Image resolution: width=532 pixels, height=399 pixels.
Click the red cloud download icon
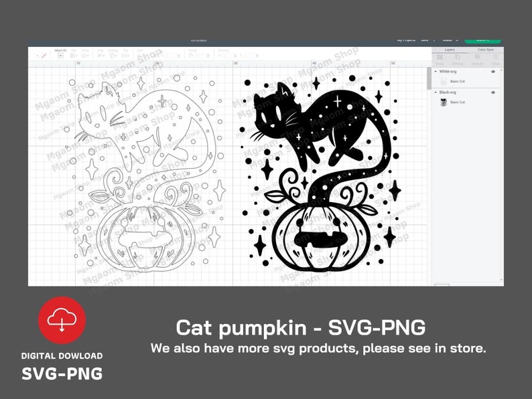[x=62, y=320]
